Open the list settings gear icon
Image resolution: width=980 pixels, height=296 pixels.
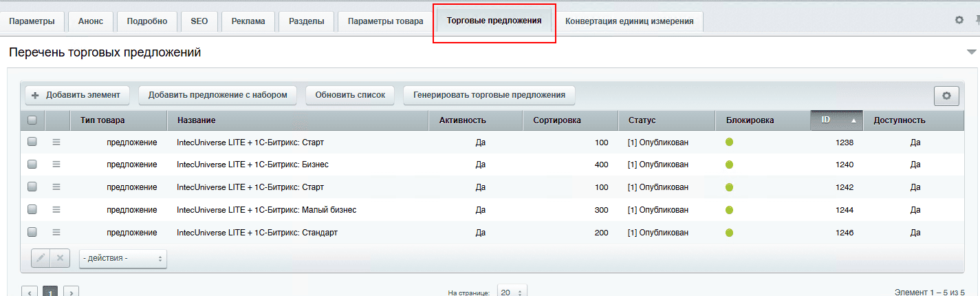pyautogui.click(x=946, y=96)
